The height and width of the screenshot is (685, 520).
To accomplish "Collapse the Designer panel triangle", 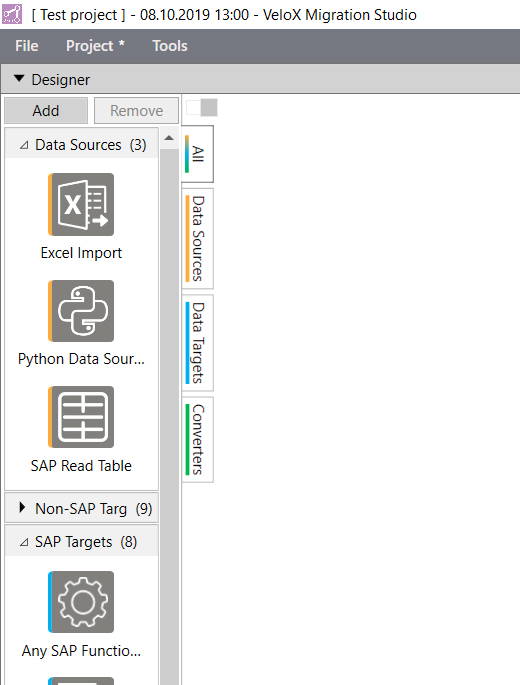I will [x=19, y=79].
